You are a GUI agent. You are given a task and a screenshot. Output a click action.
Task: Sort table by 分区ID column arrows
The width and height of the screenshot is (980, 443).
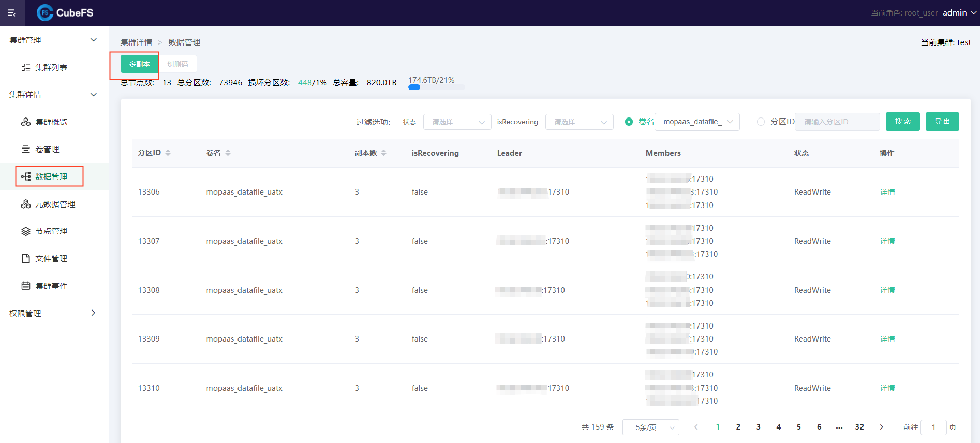168,153
